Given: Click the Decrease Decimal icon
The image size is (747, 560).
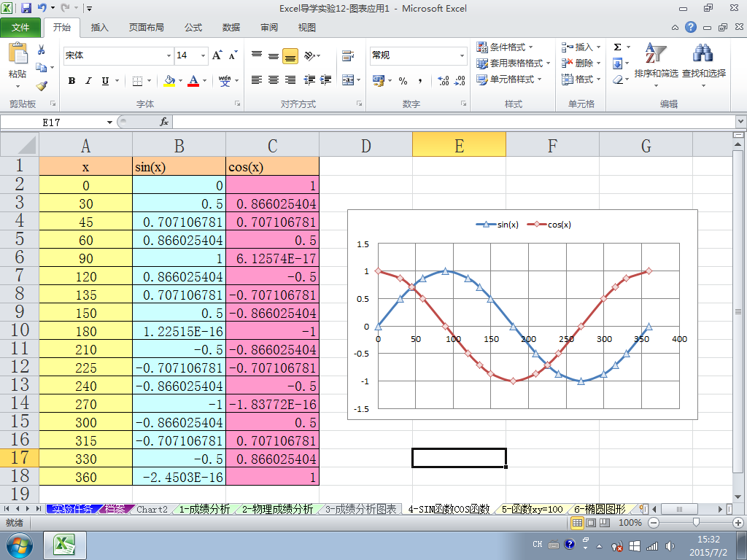Looking at the screenshot, I should pyautogui.click(x=460, y=80).
